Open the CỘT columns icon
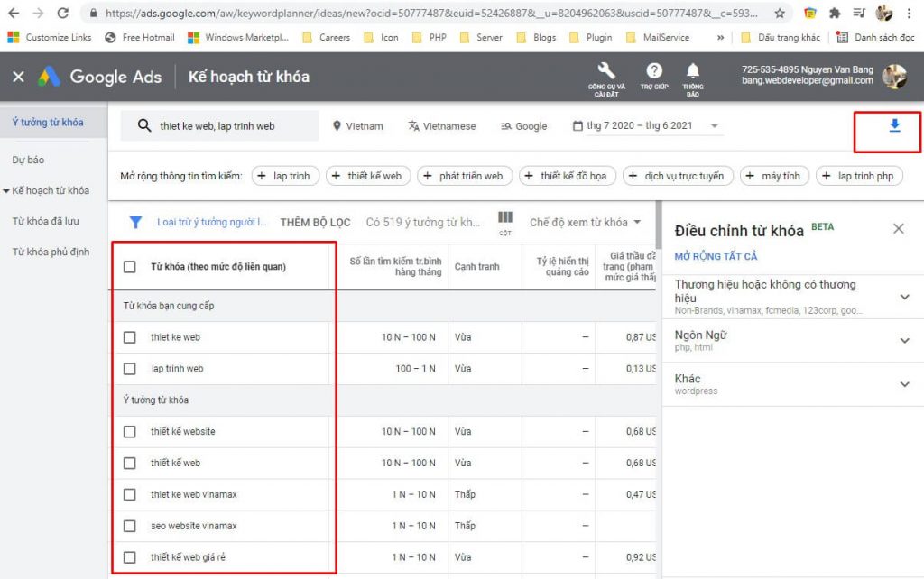The width and height of the screenshot is (924, 579). coord(505,223)
